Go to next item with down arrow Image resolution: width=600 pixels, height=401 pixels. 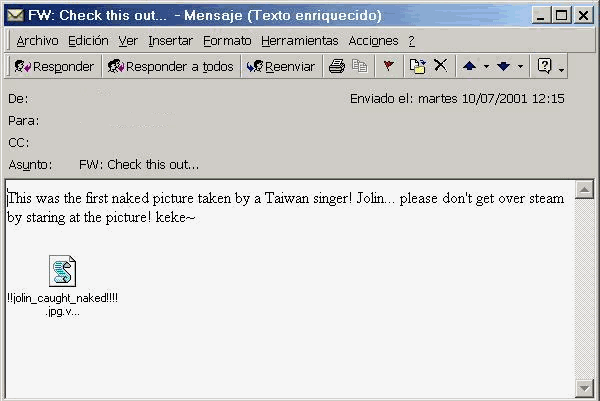503,66
